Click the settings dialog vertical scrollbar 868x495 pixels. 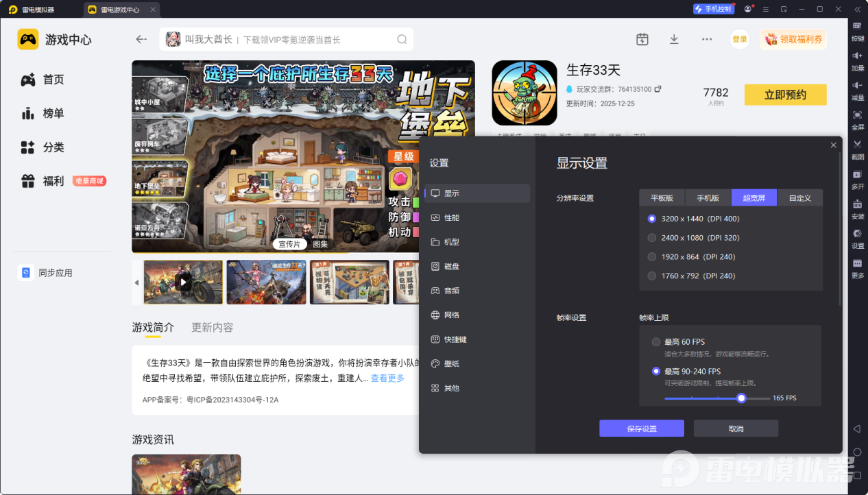(840, 228)
